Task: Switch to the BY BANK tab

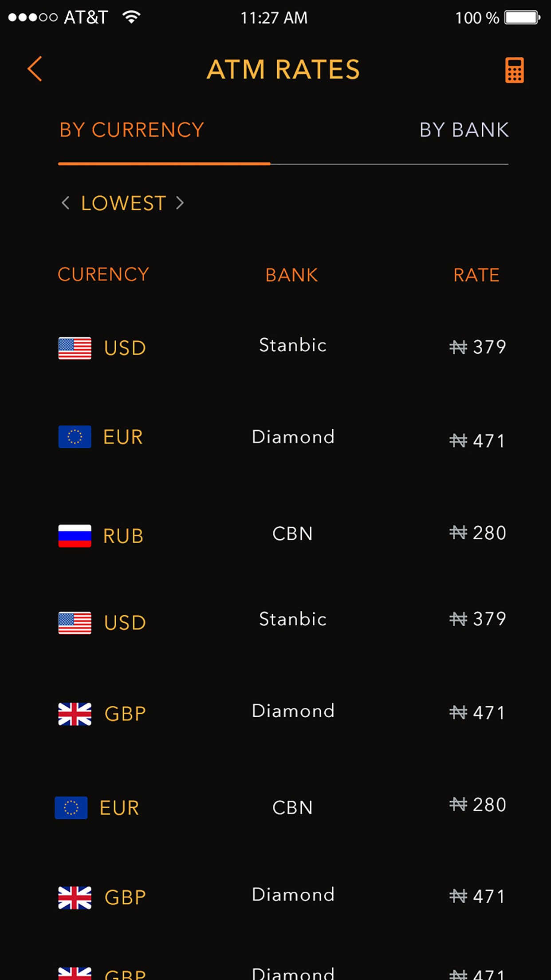Action: (x=464, y=130)
